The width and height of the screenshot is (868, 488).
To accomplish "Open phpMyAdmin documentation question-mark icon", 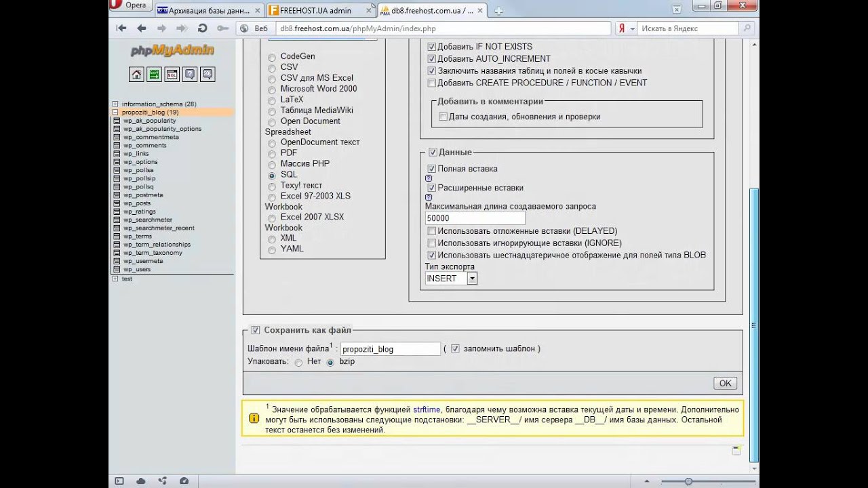I will click(190, 75).
